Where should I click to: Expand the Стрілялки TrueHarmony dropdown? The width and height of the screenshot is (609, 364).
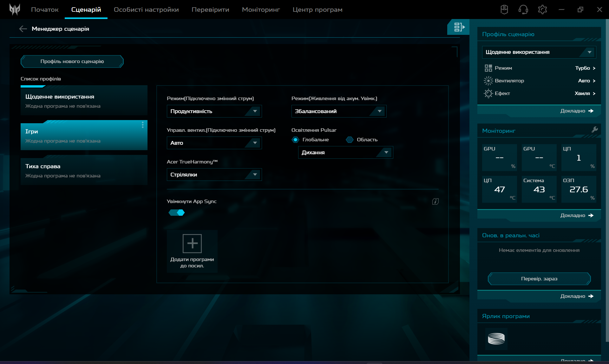click(214, 175)
